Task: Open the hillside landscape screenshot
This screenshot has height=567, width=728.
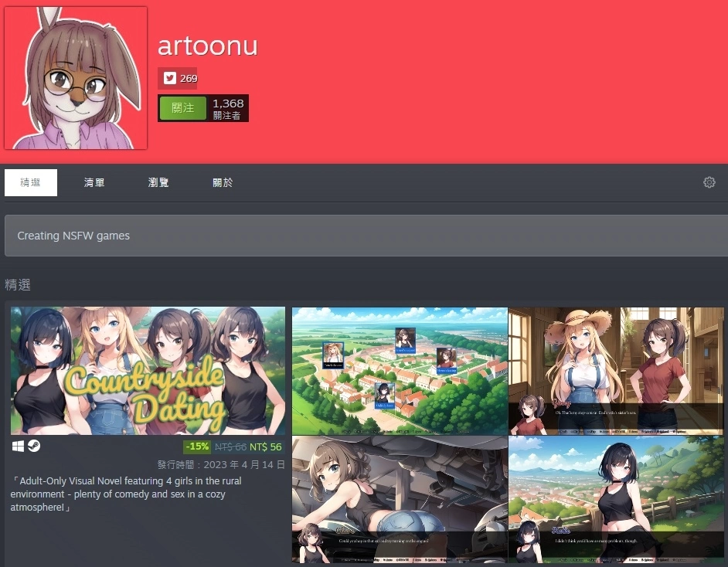Action: (616, 499)
